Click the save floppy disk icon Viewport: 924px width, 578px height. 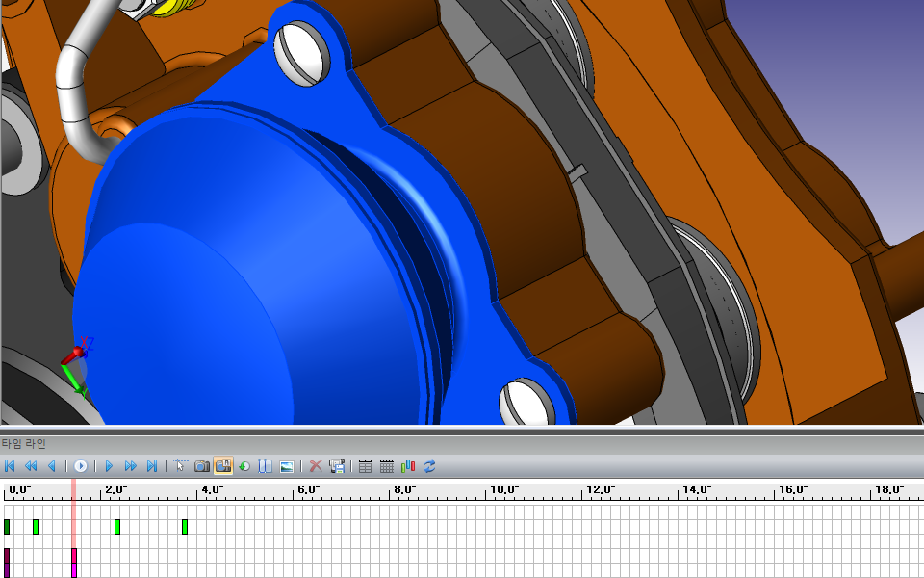(x=337, y=466)
